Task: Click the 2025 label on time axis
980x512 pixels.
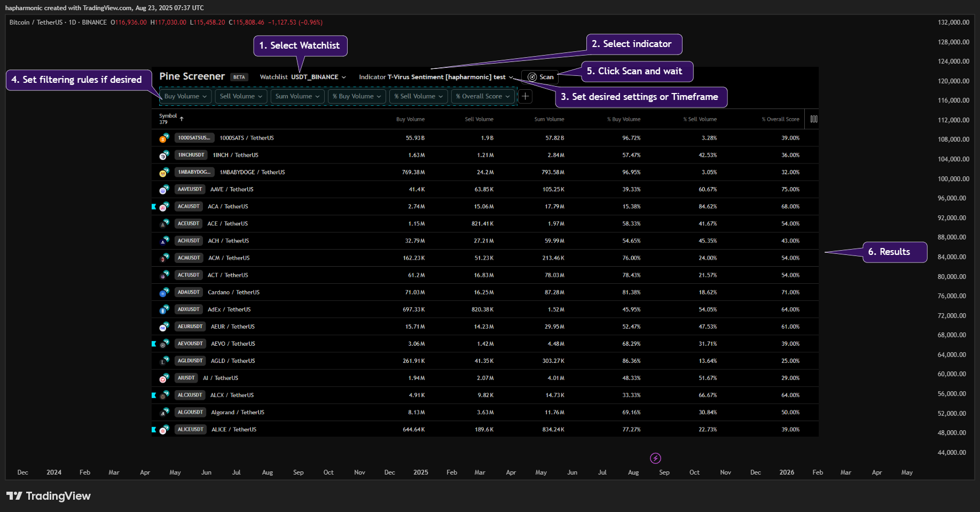Action: point(421,472)
